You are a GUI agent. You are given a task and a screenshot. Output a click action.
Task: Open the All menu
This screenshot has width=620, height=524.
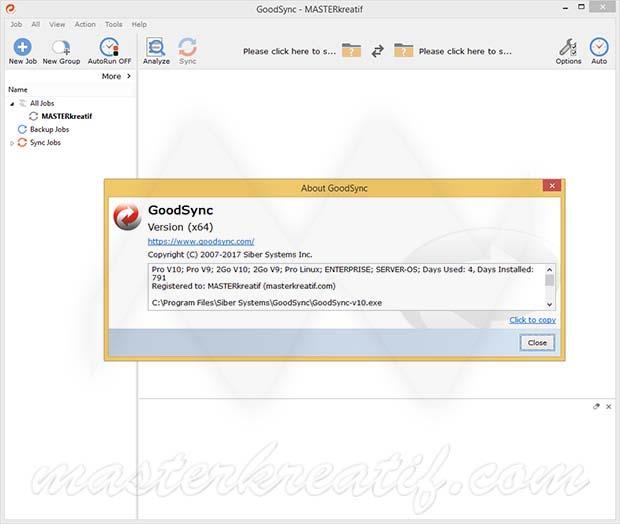(x=36, y=24)
